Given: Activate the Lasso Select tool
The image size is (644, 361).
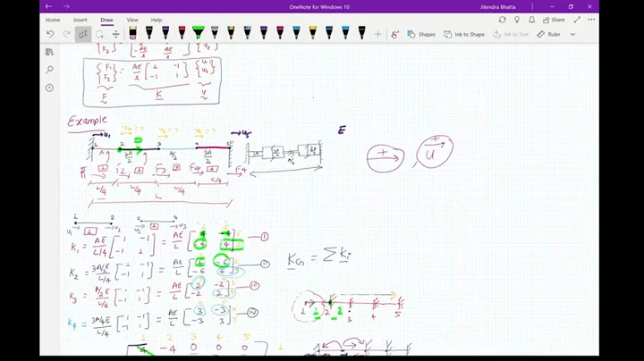Looking at the screenshot, I should pos(99,35).
